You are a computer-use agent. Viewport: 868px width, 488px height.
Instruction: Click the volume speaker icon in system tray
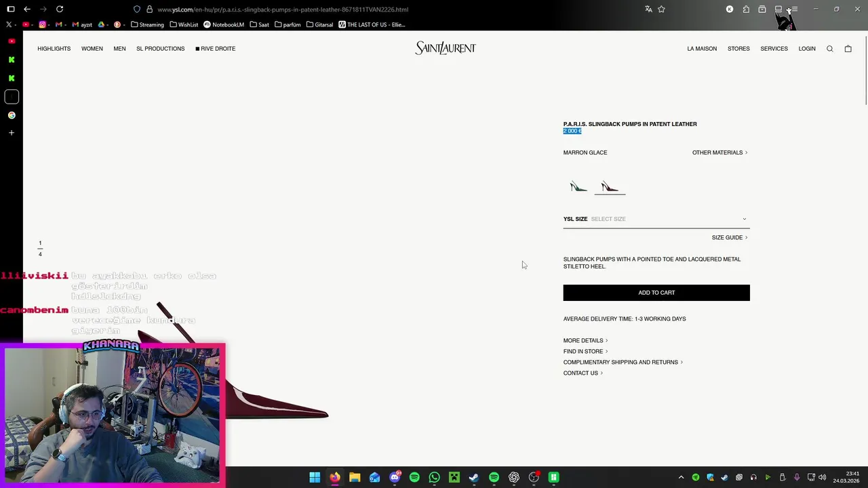[x=823, y=477]
